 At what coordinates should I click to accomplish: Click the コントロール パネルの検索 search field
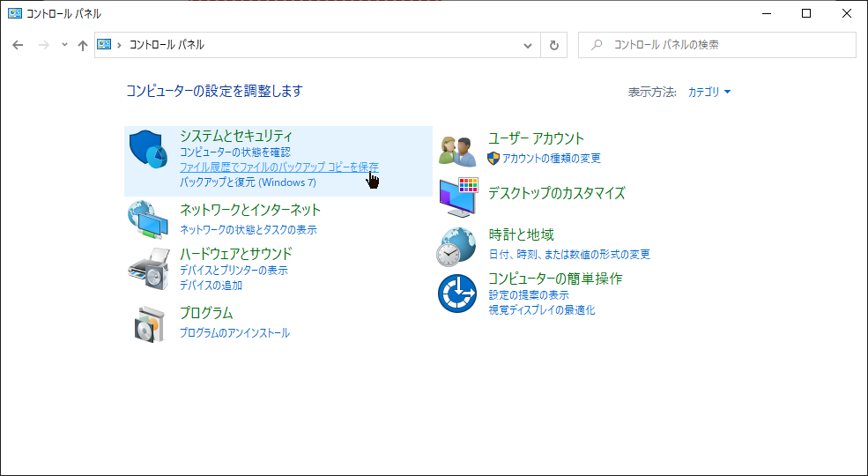(717, 45)
